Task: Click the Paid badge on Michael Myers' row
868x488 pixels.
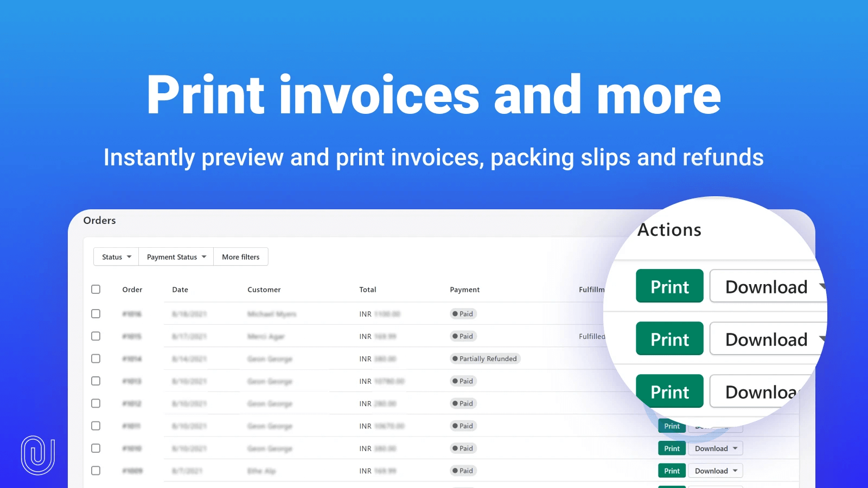Action: click(x=462, y=313)
